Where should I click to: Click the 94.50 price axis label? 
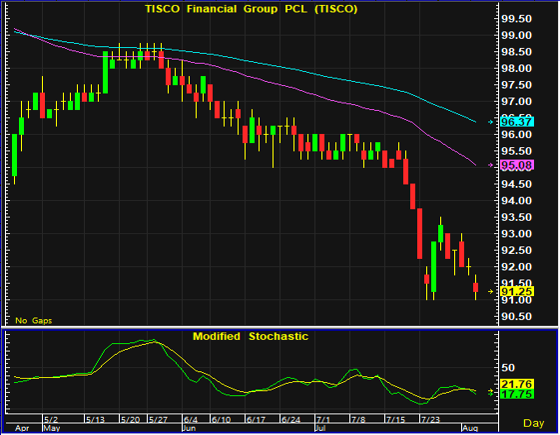516,184
